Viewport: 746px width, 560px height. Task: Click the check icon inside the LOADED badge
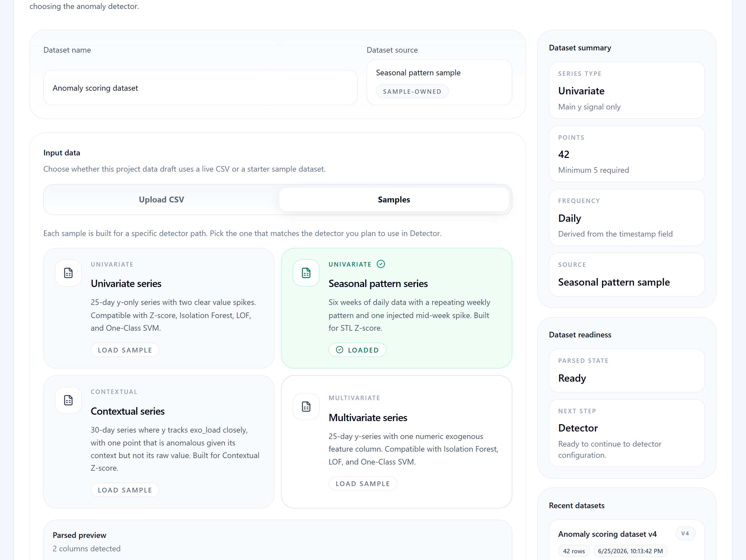tap(340, 350)
